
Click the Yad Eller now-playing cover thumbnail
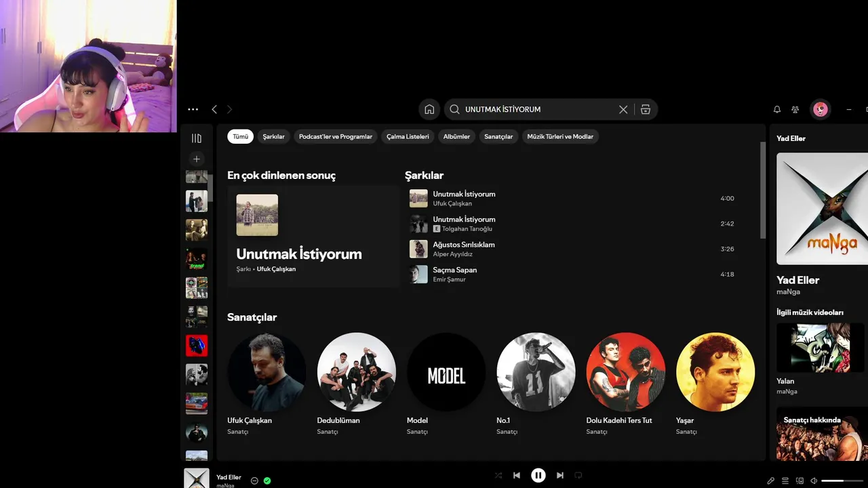click(197, 478)
